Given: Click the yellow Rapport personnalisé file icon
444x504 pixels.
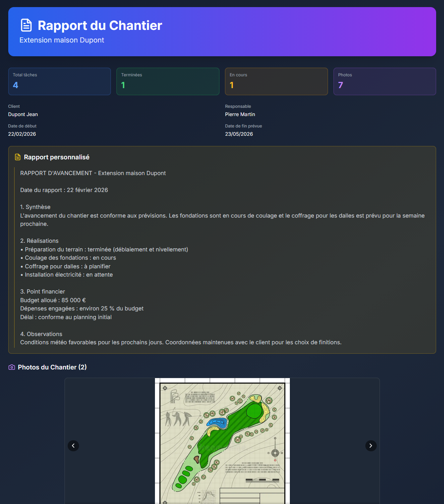Looking at the screenshot, I should coord(17,157).
